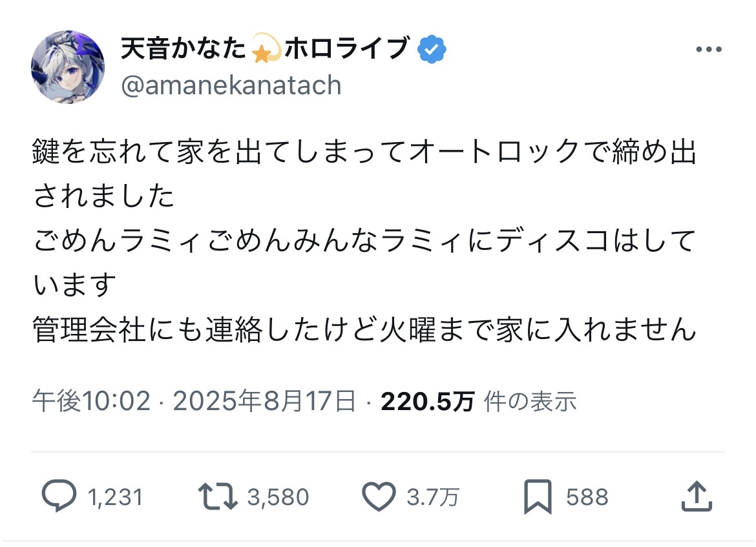Open the 220.5万 件の表示 view count

point(478,402)
